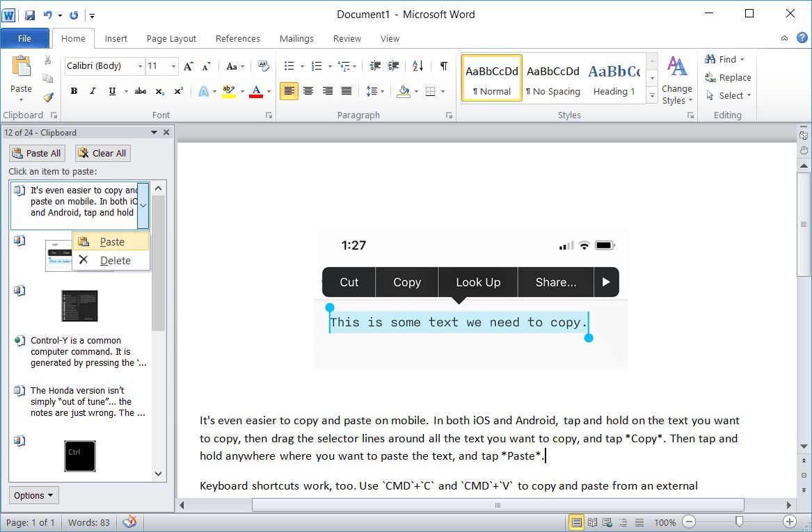Click the Text Effects icon

point(204,91)
